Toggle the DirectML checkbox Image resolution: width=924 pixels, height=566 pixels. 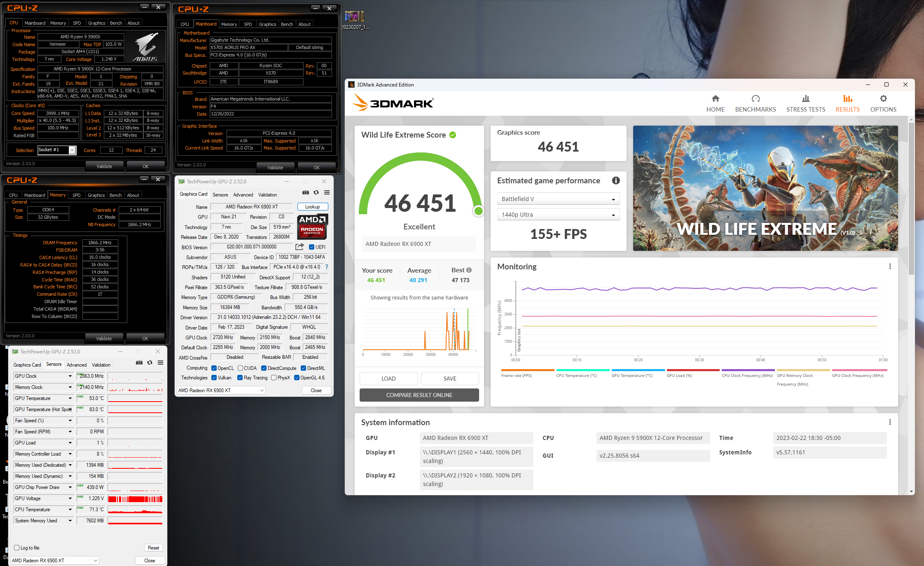click(303, 368)
